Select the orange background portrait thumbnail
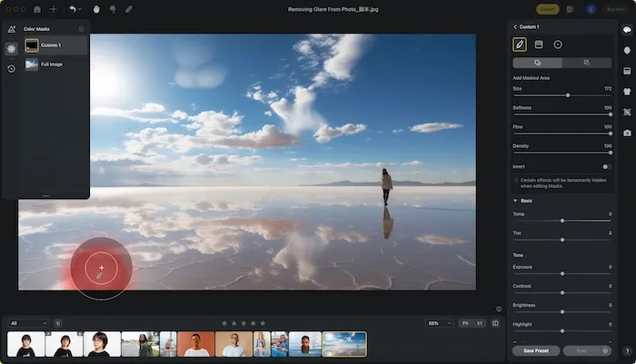 tap(195, 344)
